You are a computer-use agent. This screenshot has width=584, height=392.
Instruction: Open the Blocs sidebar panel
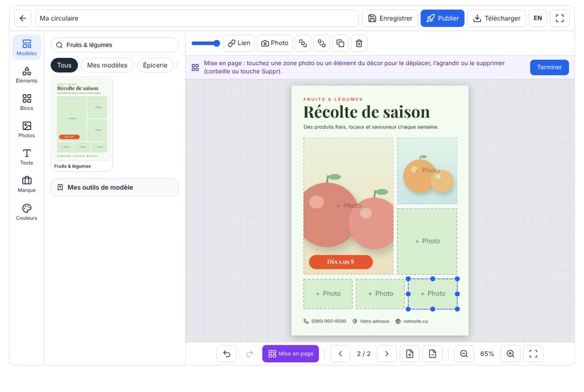pyautogui.click(x=27, y=102)
